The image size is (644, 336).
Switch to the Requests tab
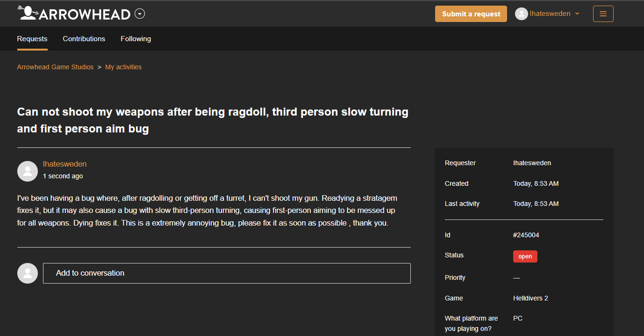click(32, 39)
